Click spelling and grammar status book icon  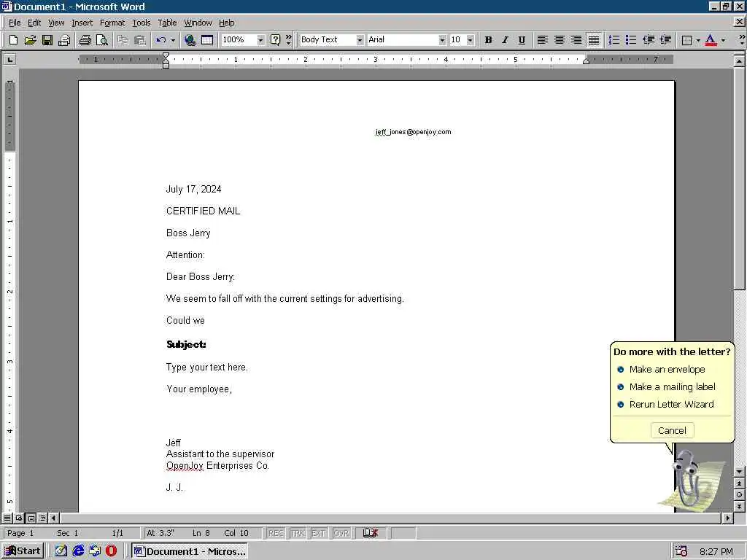coord(371,533)
